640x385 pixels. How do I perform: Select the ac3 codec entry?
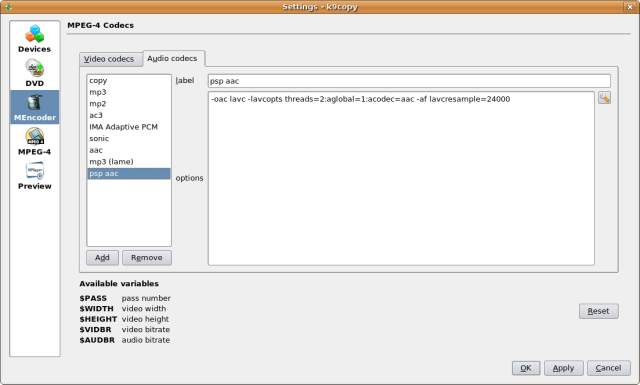[x=129, y=115]
